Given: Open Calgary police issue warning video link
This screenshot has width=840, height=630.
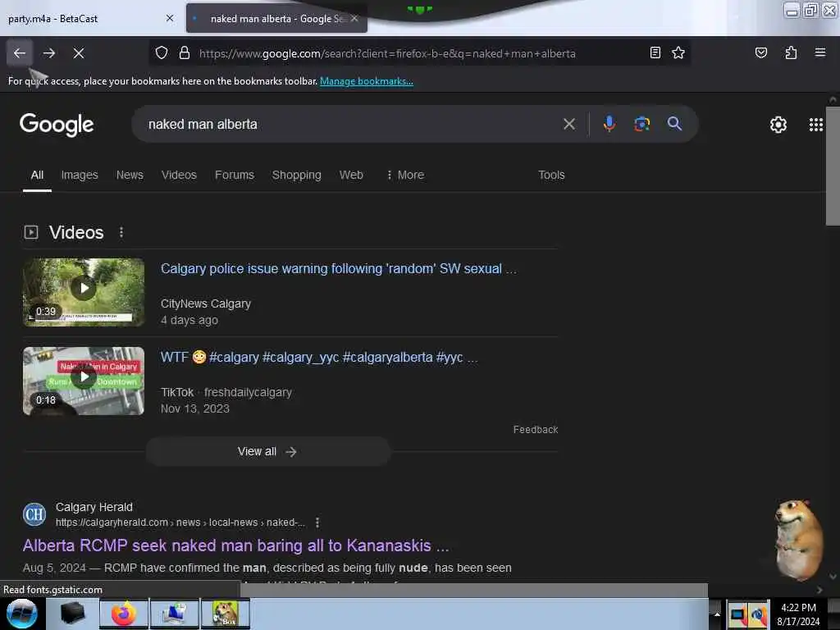Looking at the screenshot, I should (x=339, y=269).
